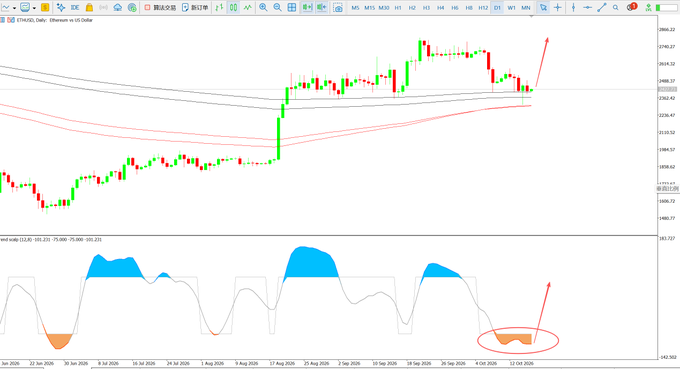Activate the cursor arrow tool
680x369 pixels.
point(543,7)
